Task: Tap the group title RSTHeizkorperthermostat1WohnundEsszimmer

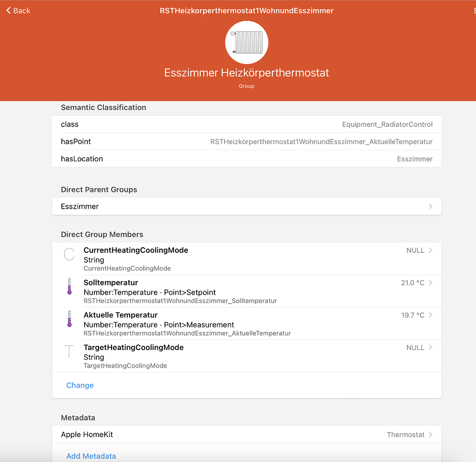Action: click(246, 10)
